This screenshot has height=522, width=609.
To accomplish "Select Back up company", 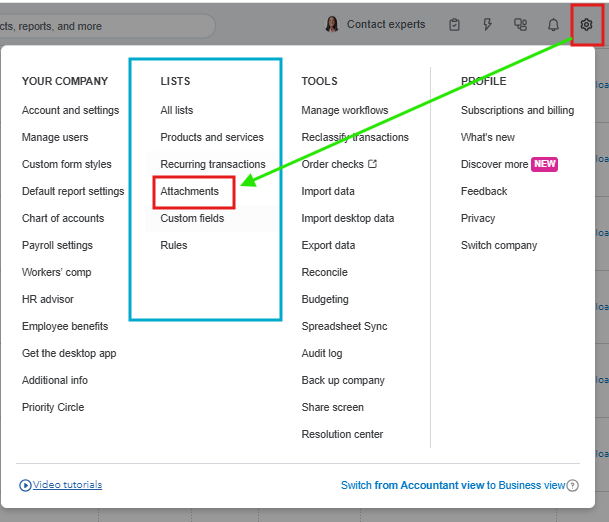I will pyautogui.click(x=343, y=380).
